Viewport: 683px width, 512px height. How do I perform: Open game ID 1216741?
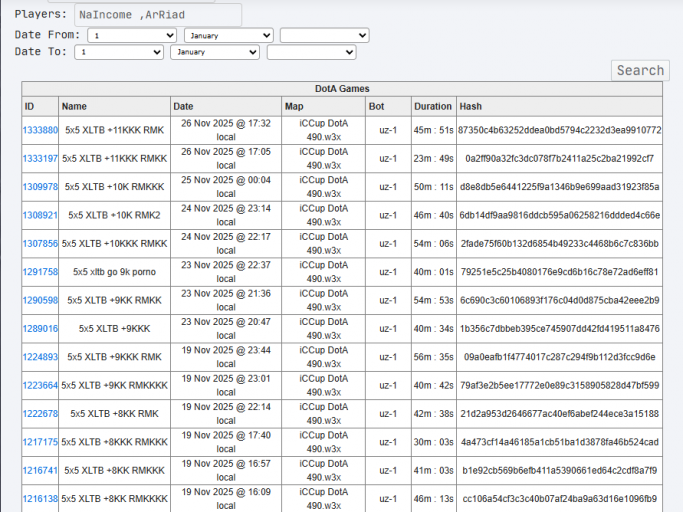point(40,470)
